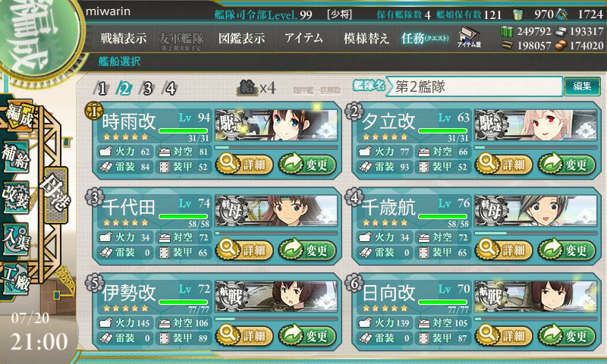Open the 改装 remodel sidebar icon
The height and width of the screenshot is (364, 607).
[x=16, y=197]
